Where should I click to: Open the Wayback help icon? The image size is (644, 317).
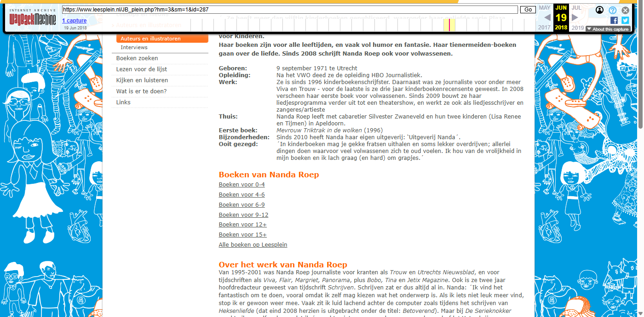pos(612,10)
